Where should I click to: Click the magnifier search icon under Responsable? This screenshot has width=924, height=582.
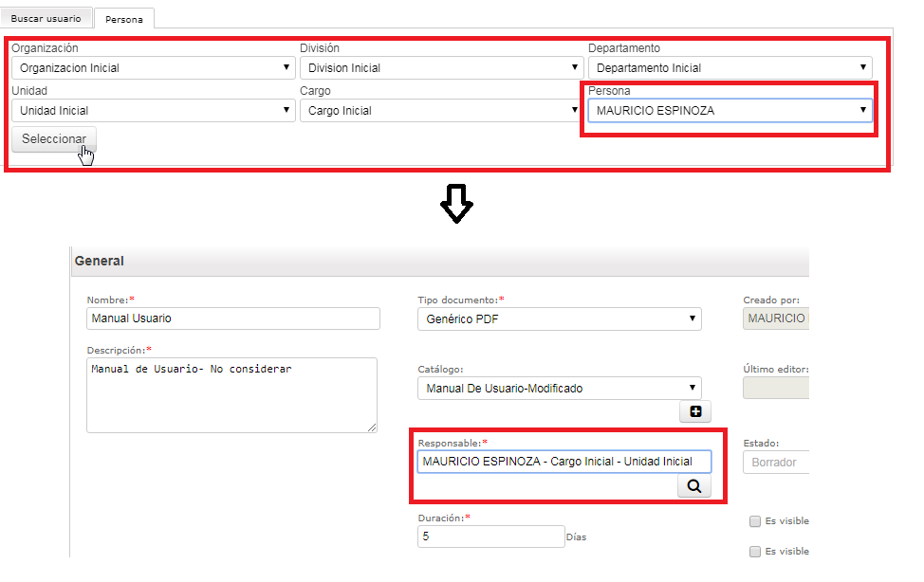pyautogui.click(x=694, y=486)
